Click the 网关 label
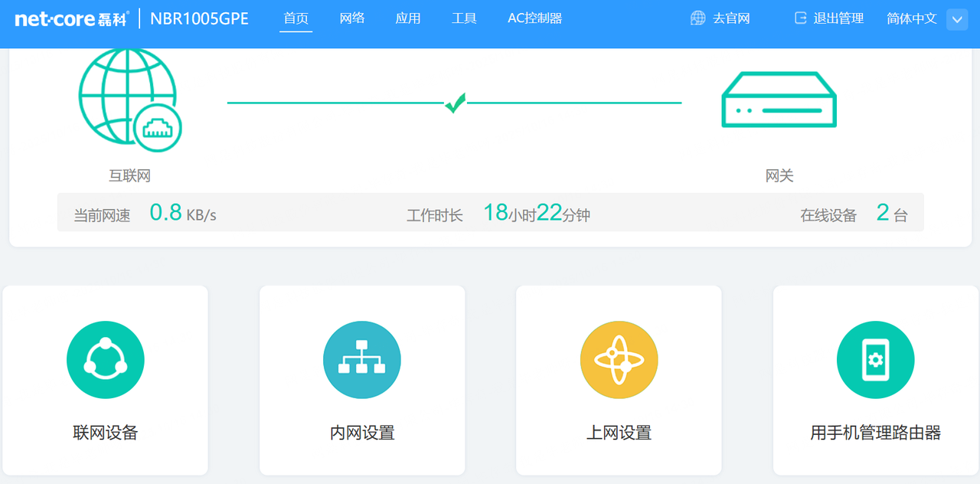980x484 pixels. (x=779, y=176)
